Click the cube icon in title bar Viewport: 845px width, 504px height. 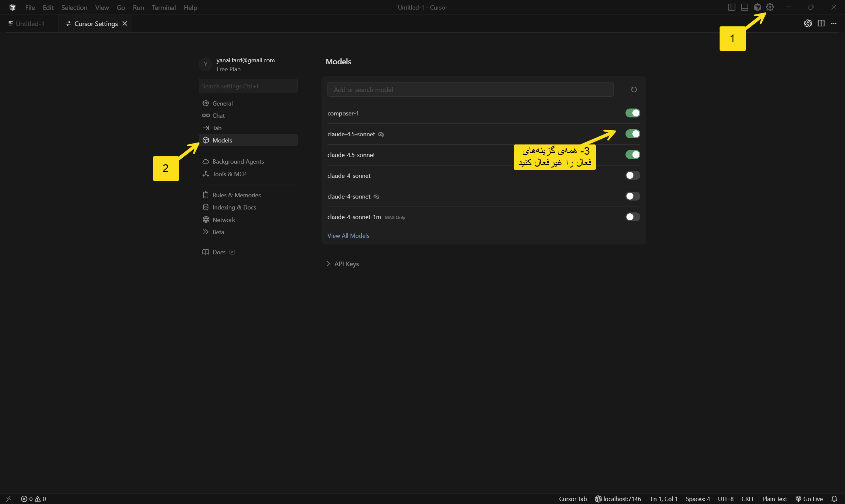click(757, 7)
